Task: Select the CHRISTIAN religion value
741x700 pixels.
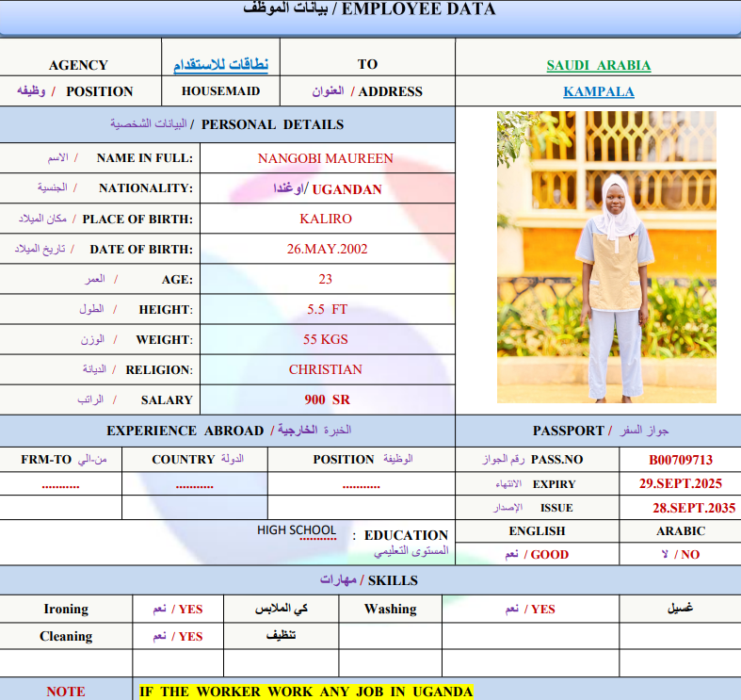Action: coord(326,369)
